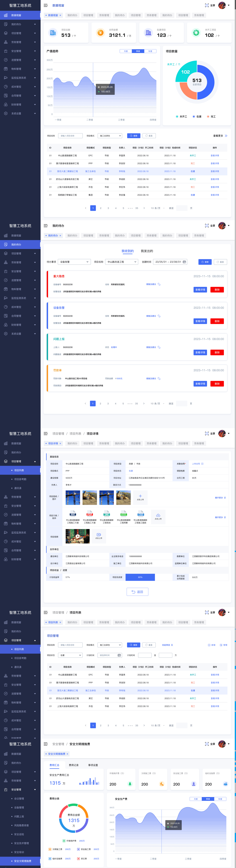The image size is (236, 868).
Task: Click the green icon on 未开工项目 card
Action: 196,33
